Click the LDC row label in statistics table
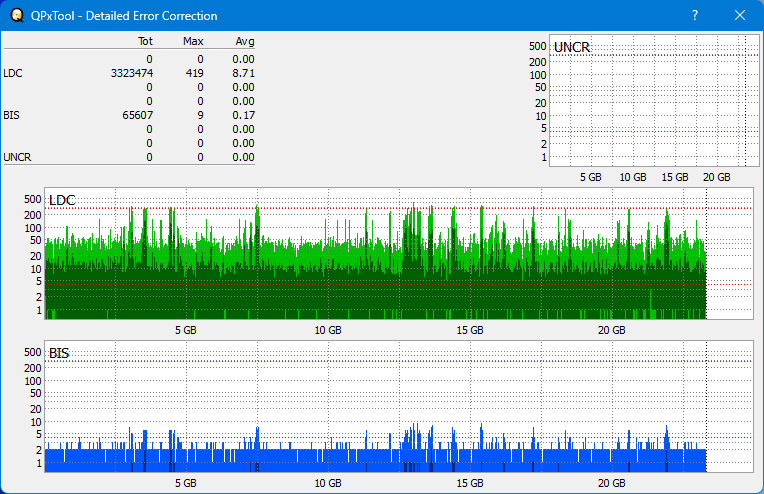 pyautogui.click(x=13, y=73)
